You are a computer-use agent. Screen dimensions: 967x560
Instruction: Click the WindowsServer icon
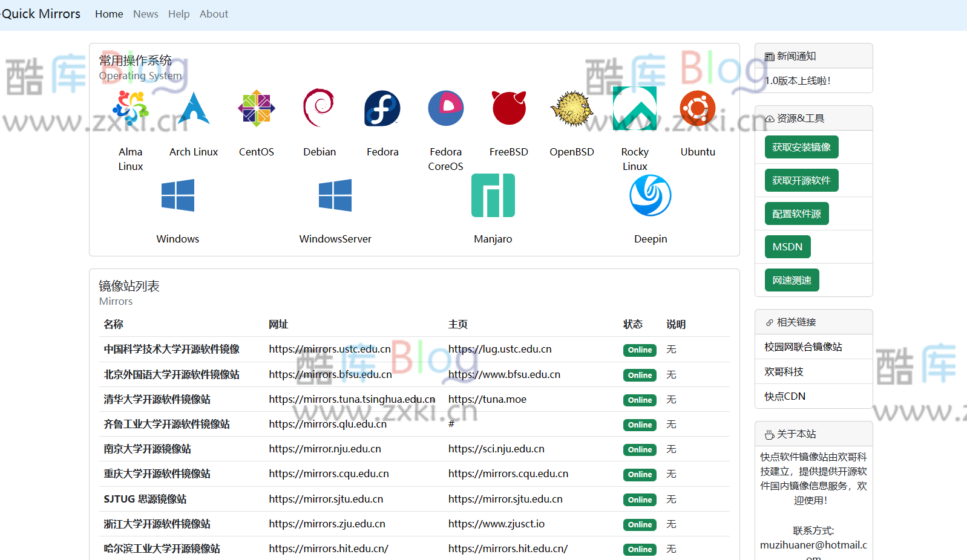click(x=335, y=195)
